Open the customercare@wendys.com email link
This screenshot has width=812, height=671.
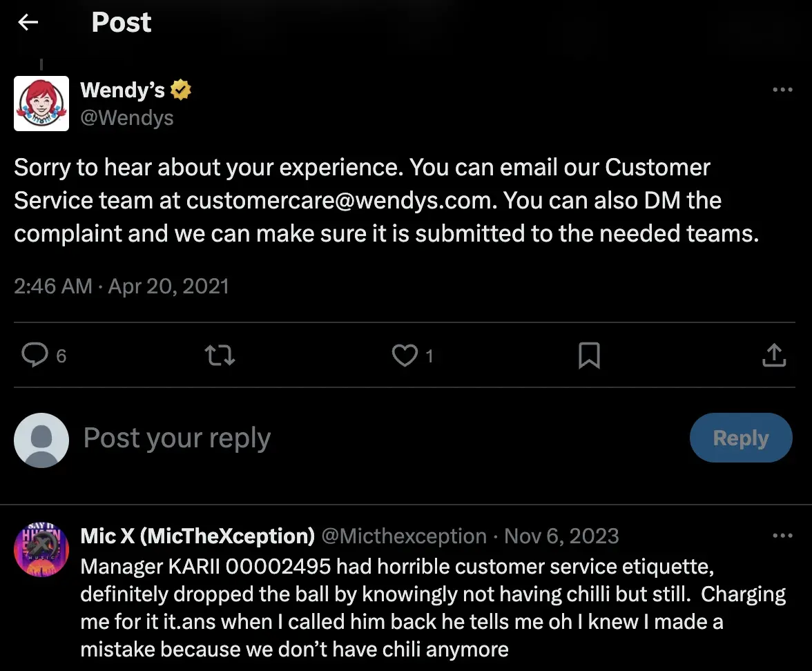341,200
